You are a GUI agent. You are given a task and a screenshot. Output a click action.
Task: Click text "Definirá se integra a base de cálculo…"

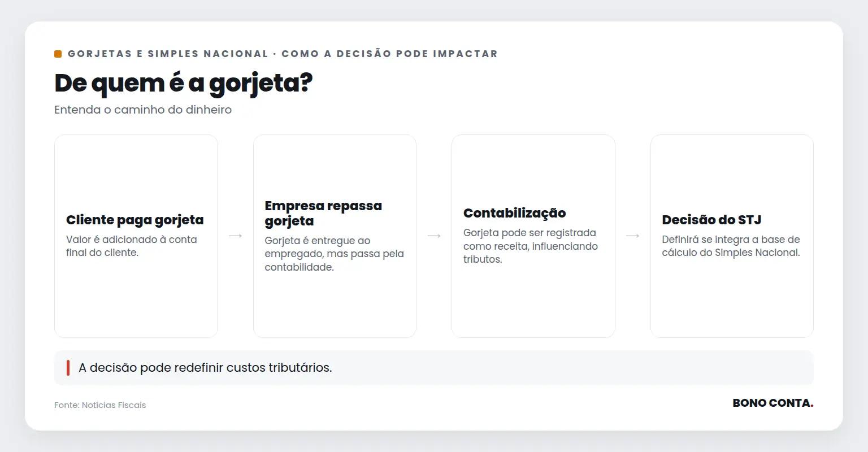[731, 246]
